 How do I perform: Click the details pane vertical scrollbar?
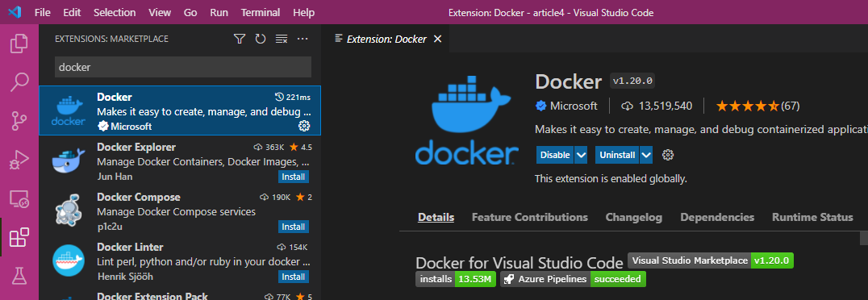pyautogui.click(x=864, y=237)
